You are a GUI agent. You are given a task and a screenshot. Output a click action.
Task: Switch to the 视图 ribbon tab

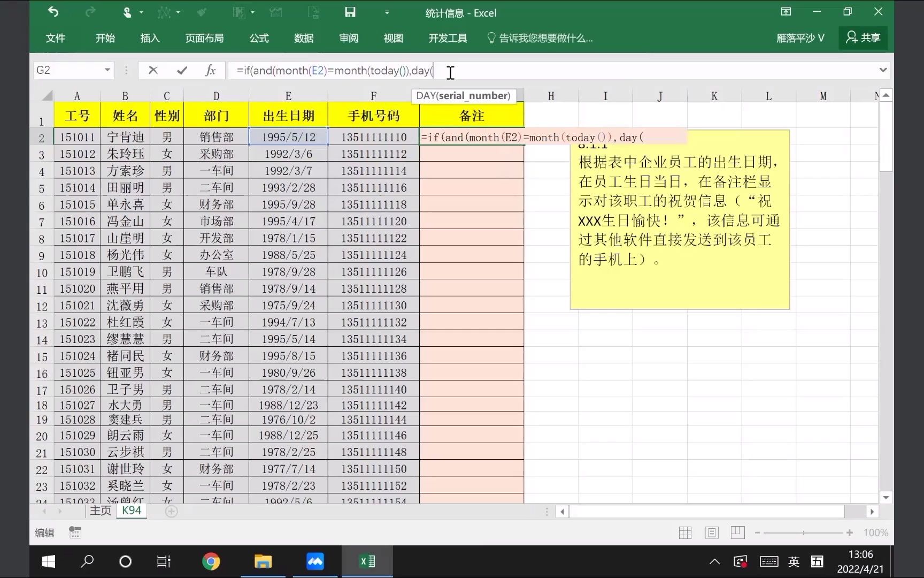[x=394, y=38]
